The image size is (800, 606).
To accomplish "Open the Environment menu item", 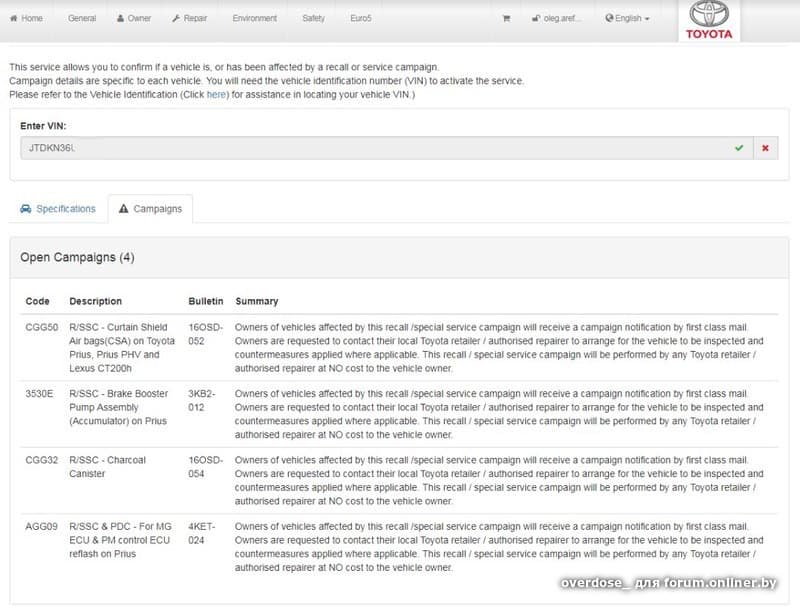I will [255, 18].
